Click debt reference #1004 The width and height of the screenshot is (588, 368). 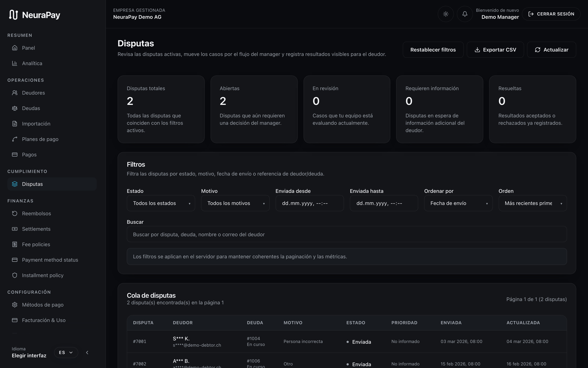pyautogui.click(x=253, y=339)
